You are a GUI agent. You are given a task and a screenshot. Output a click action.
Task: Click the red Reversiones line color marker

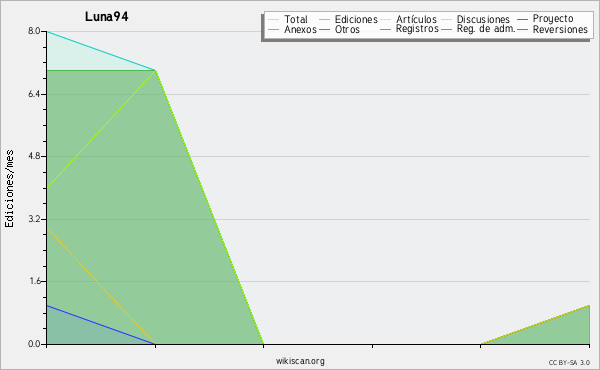522,29
